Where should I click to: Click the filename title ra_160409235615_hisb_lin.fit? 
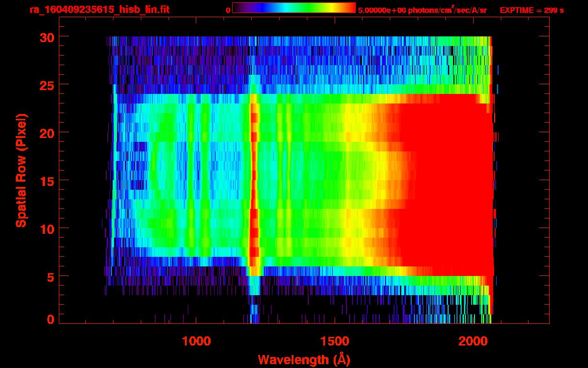99,10
